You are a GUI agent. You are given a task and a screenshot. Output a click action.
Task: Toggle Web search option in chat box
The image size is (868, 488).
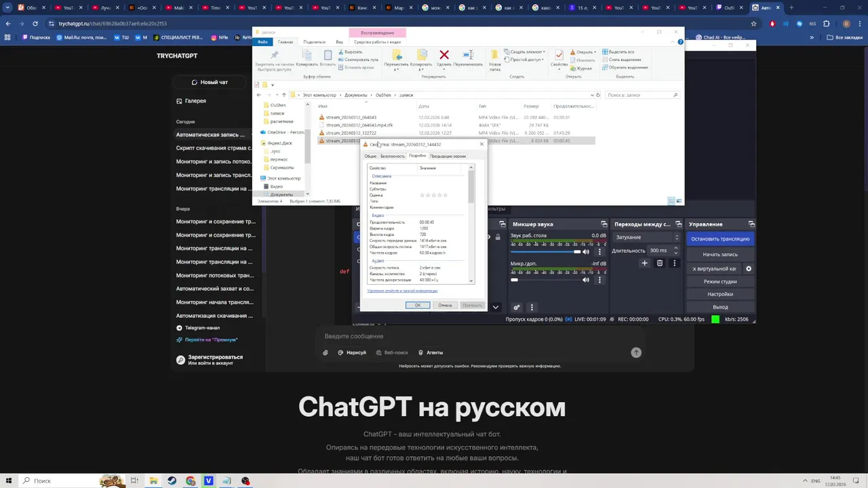[392, 352]
